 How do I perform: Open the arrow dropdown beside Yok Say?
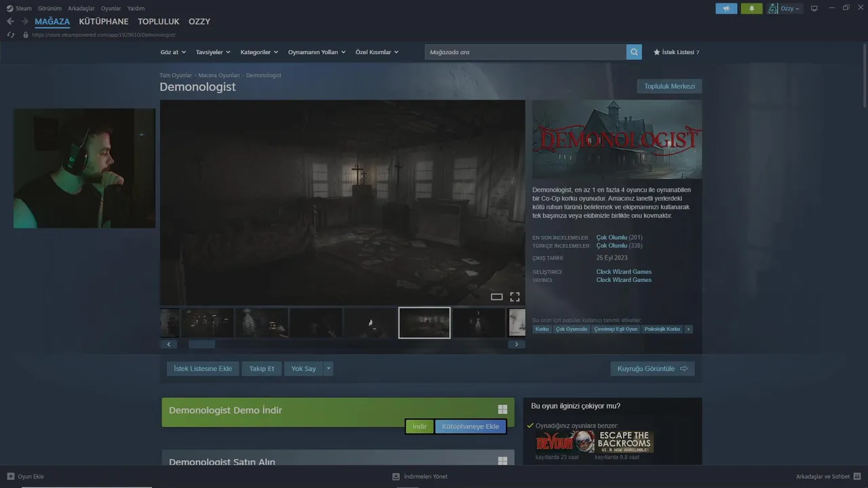point(328,369)
